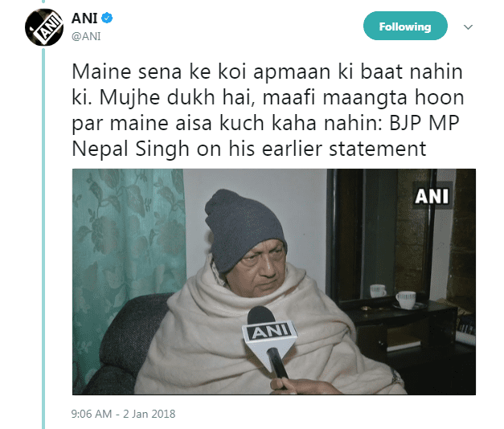Open the ANI profile avatar
This screenshot has height=429, width=504.
(44, 27)
